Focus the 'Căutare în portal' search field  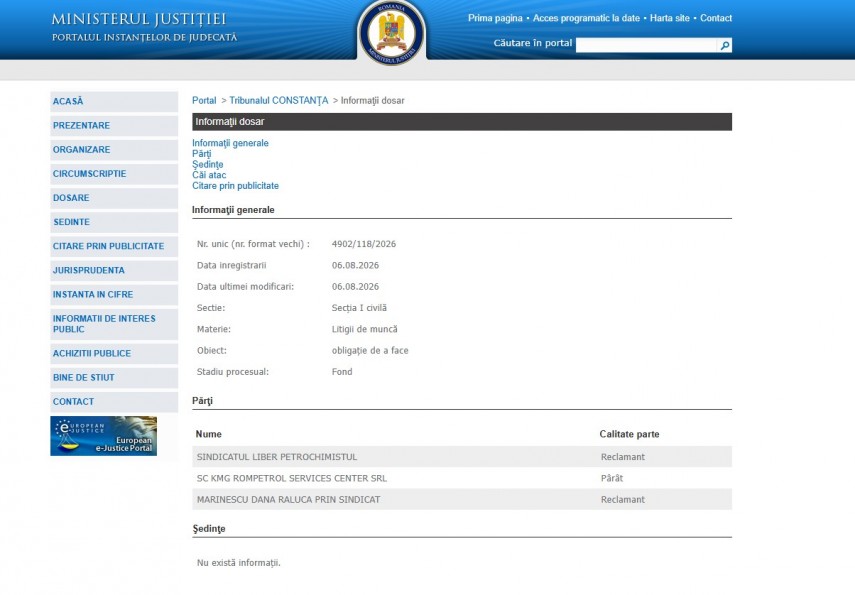646,45
